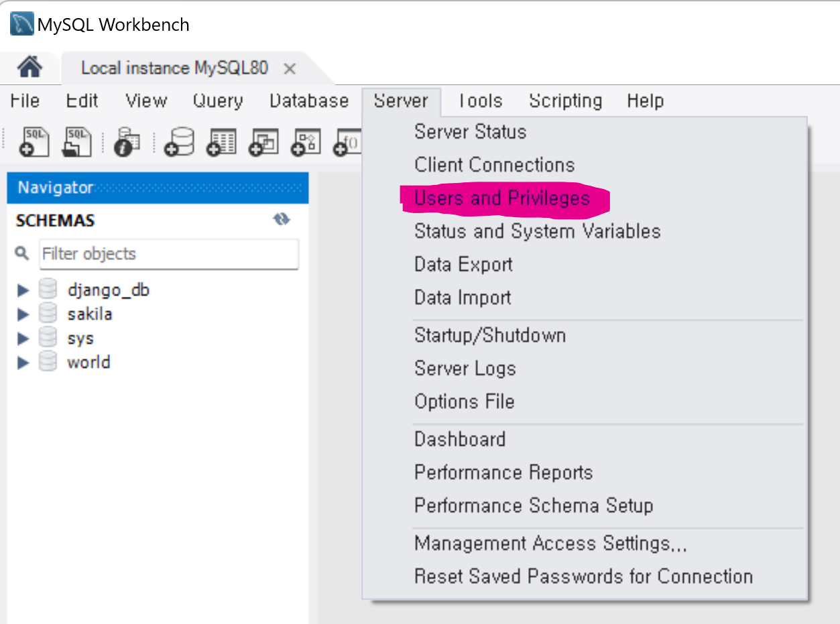
Task: Close the Local instance MySQL80 tab
Action: (x=290, y=68)
